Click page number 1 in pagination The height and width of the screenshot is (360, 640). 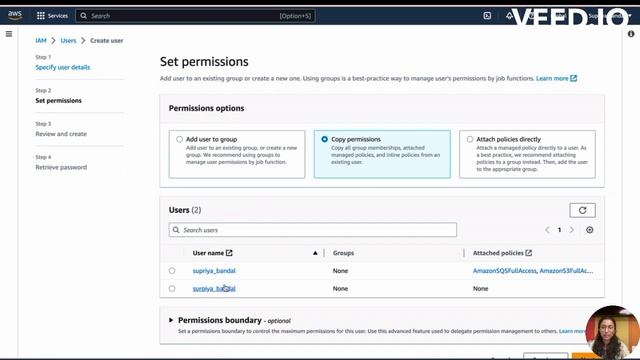[x=559, y=230]
